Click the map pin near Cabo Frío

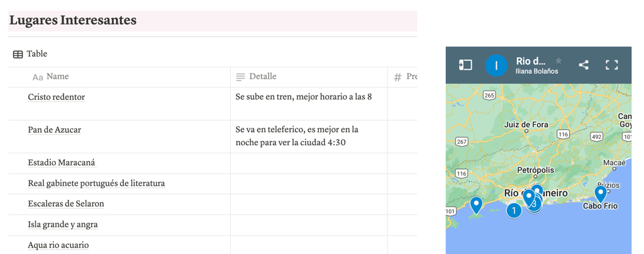coord(601,194)
